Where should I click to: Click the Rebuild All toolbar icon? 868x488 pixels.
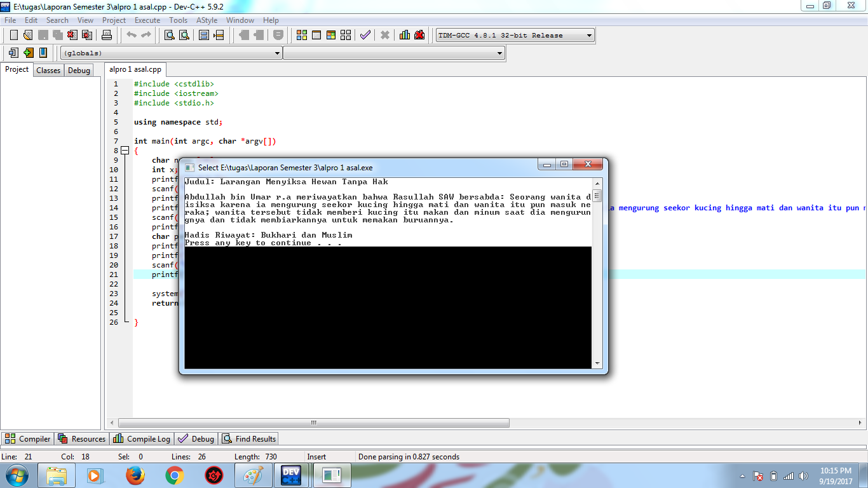[x=346, y=35]
